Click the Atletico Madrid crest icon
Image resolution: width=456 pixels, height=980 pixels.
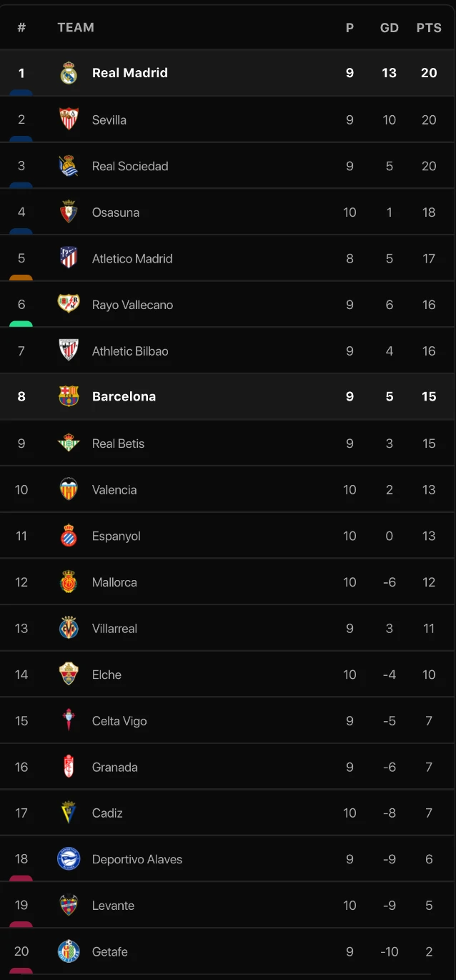(69, 258)
